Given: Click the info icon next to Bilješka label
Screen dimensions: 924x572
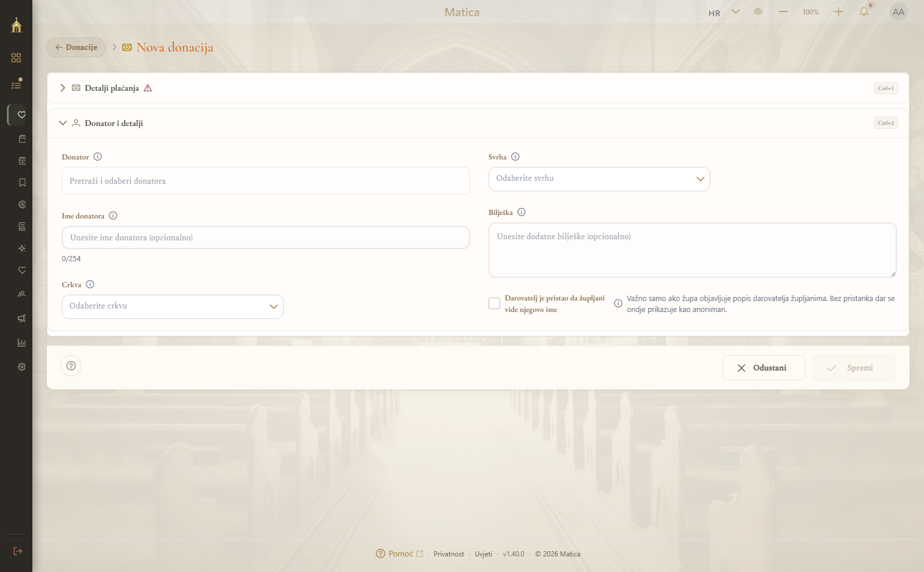Looking at the screenshot, I should [521, 212].
